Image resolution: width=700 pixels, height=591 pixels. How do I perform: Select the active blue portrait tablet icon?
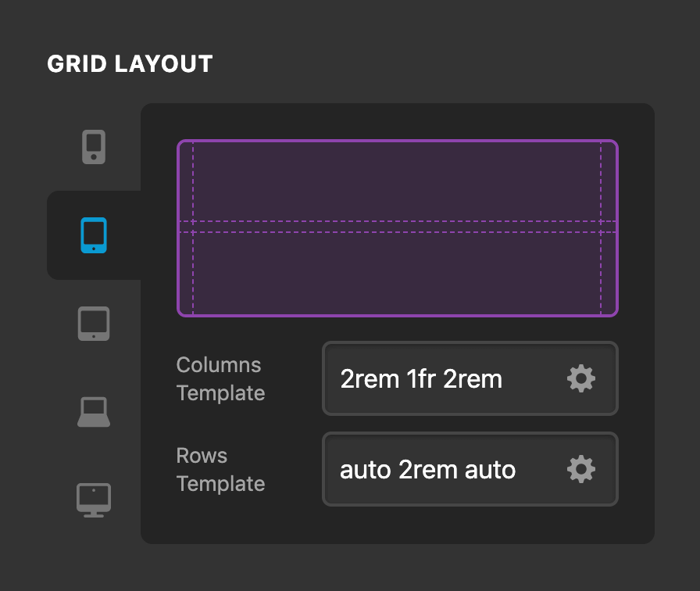[x=94, y=235]
